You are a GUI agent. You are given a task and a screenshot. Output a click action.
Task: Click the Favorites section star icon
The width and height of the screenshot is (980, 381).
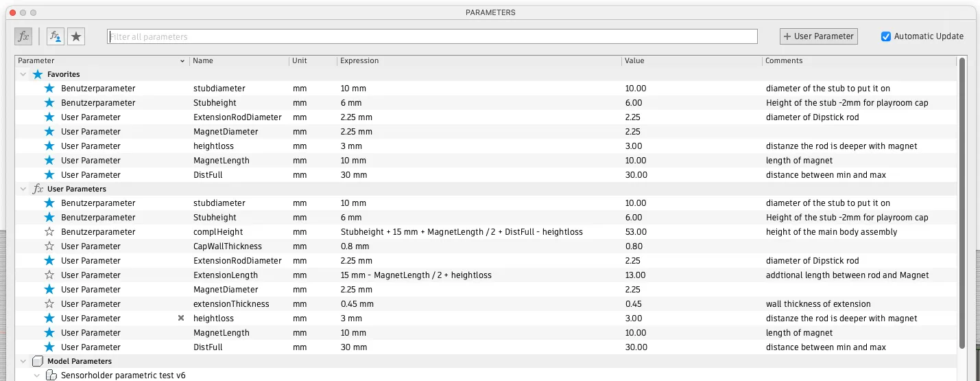tap(38, 74)
